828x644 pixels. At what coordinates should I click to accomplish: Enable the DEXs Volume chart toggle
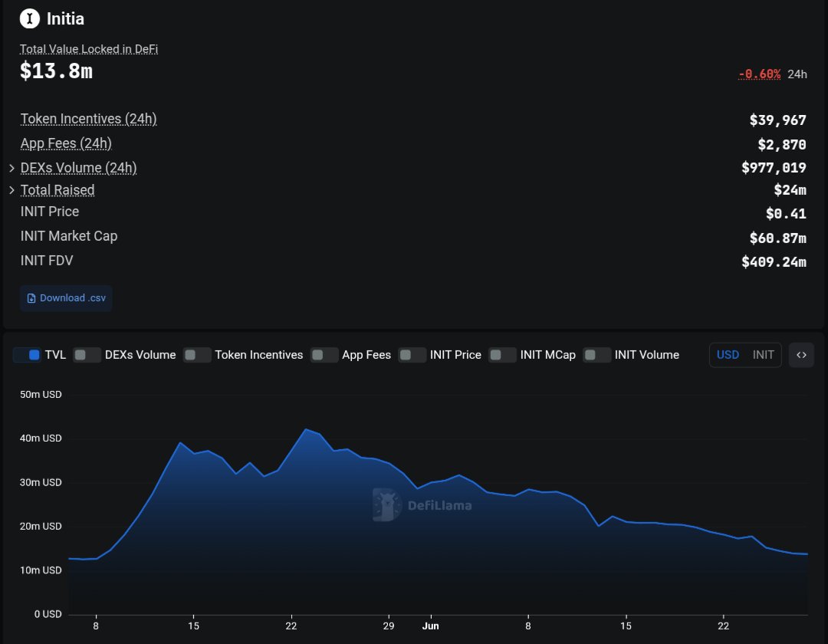tap(87, 355)
